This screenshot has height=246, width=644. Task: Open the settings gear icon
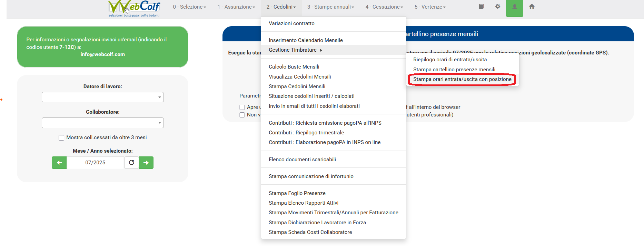[497, 7]
